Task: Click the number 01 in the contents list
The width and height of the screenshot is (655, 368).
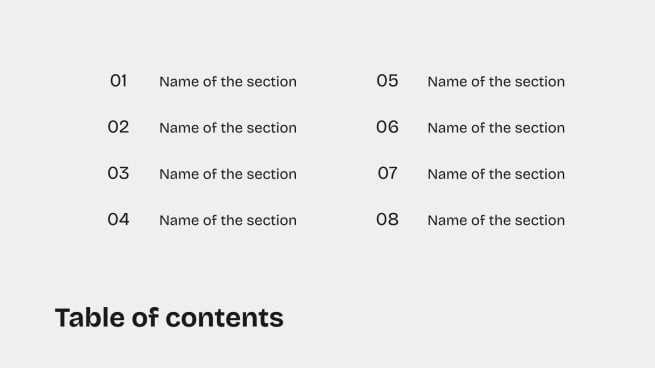Action: [118, 81]
